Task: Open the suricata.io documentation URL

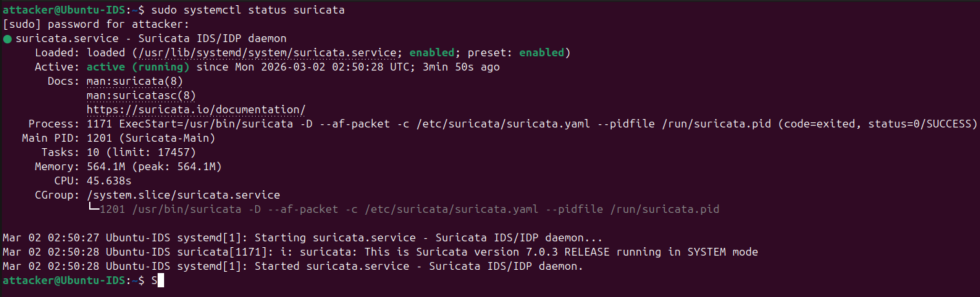Action: pos(196,109)
